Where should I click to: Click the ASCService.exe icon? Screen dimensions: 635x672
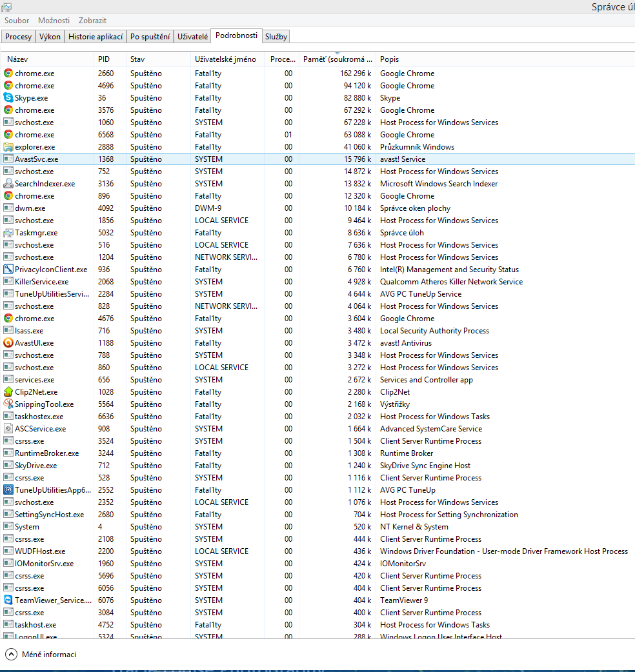pos(8,429)
